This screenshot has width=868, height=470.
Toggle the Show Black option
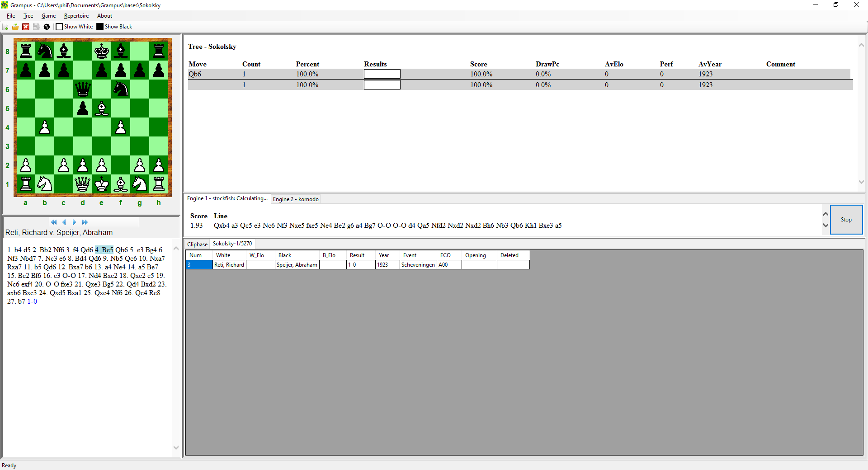coord(100,27)
